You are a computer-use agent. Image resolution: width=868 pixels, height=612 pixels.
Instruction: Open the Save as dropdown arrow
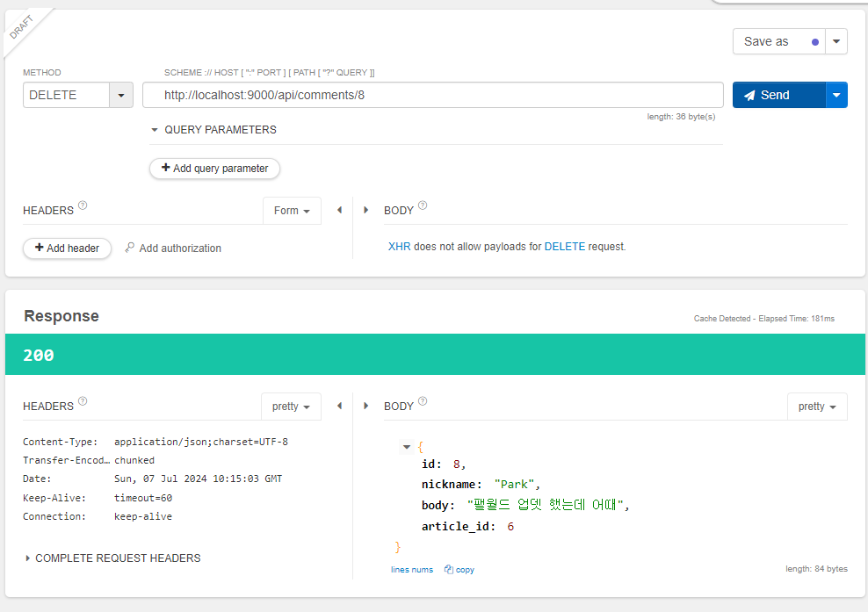[x=836, y=41]
